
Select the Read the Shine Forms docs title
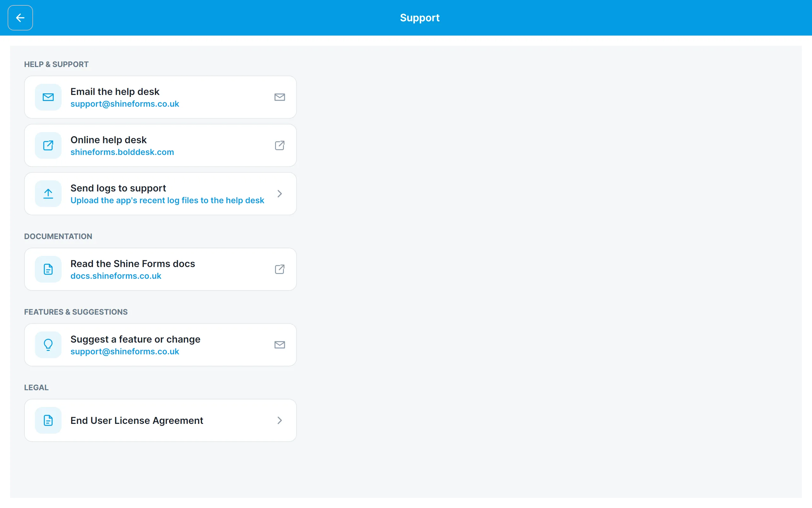click(133, 264)
